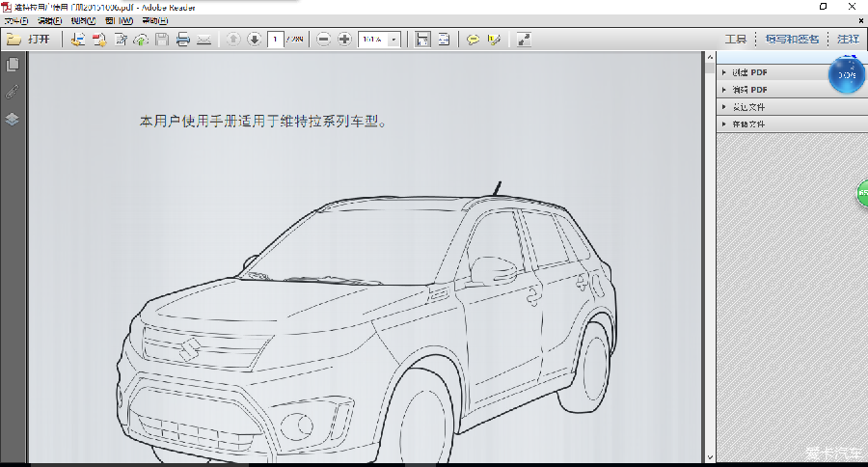The width and height of the screenshot is (868, 467).
Task: Click the create PDF icon with red page
Action: click(99, 40)
